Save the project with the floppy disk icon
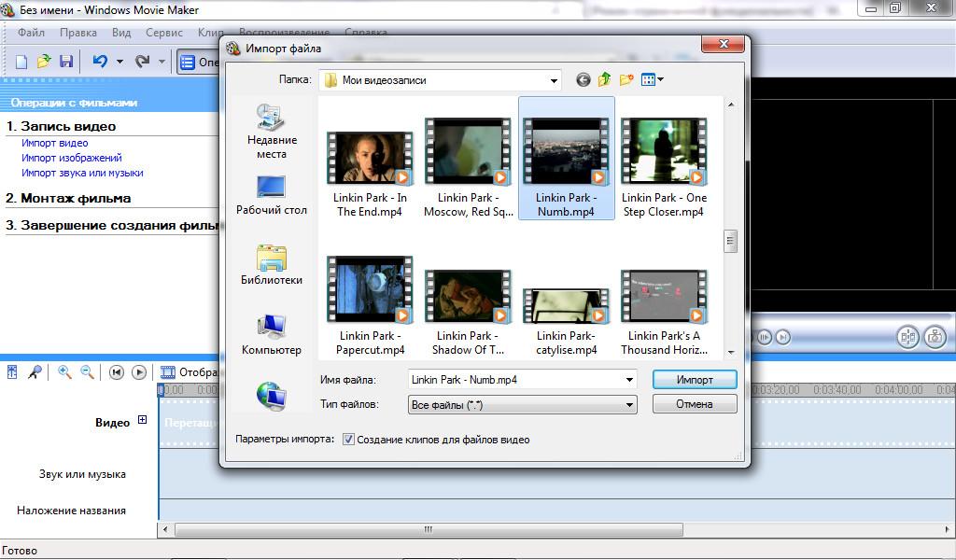Viewport: 956px width, 560px height. tap(66, 62)
